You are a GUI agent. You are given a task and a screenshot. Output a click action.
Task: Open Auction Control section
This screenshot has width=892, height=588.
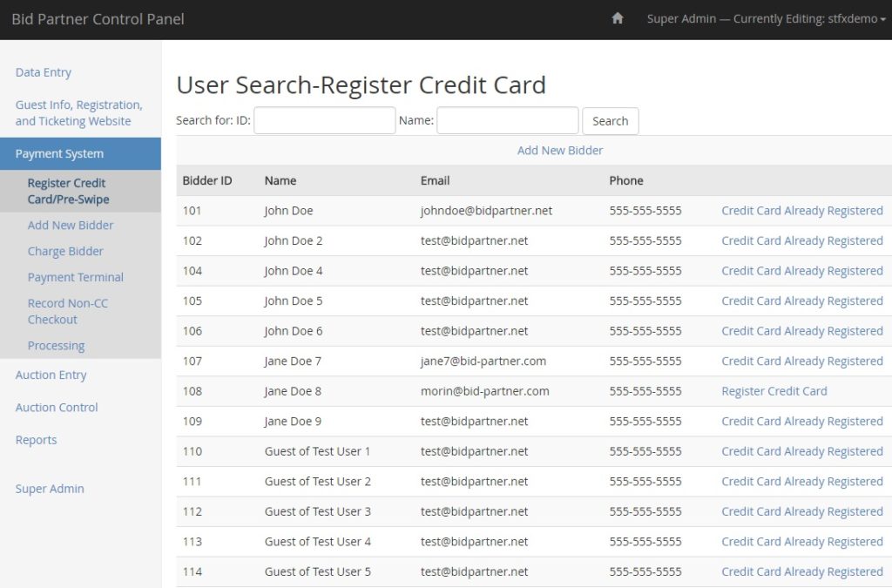55,407
